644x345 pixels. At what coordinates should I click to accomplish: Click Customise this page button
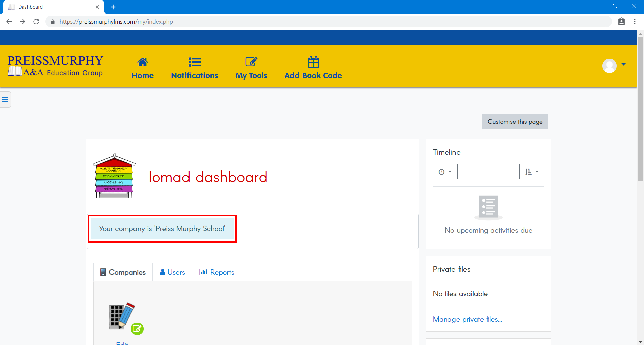coord(515,122)
